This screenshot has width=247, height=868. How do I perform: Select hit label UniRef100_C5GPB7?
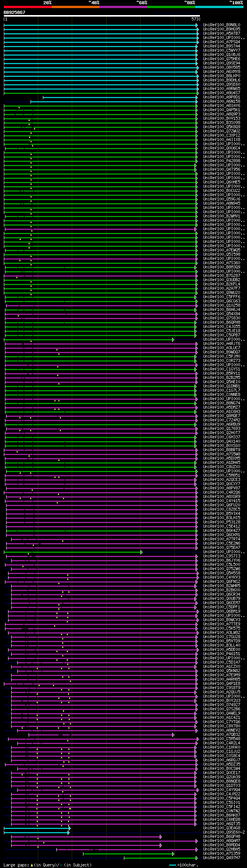pyautogui.click(x=222, y=335)
